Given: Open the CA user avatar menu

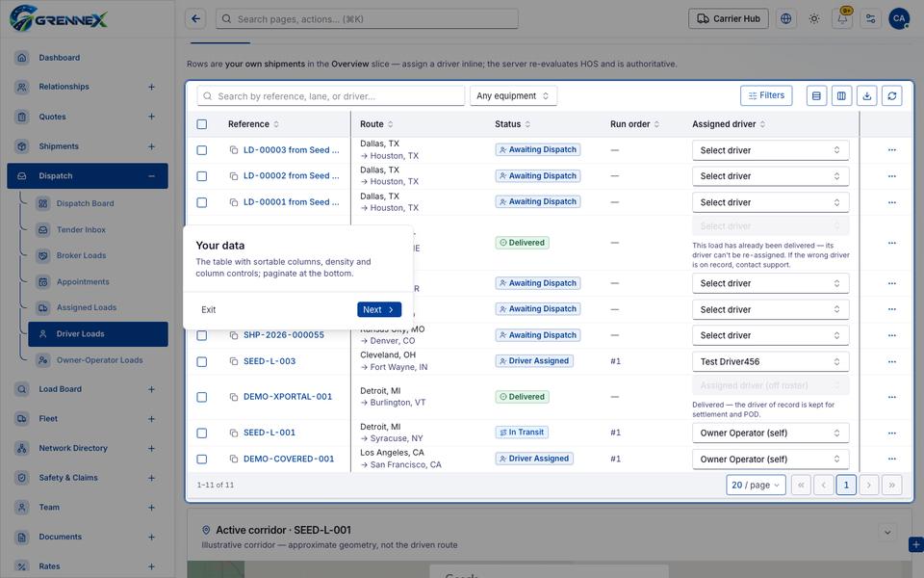Looking at the screenshot, I should point(899,19).
